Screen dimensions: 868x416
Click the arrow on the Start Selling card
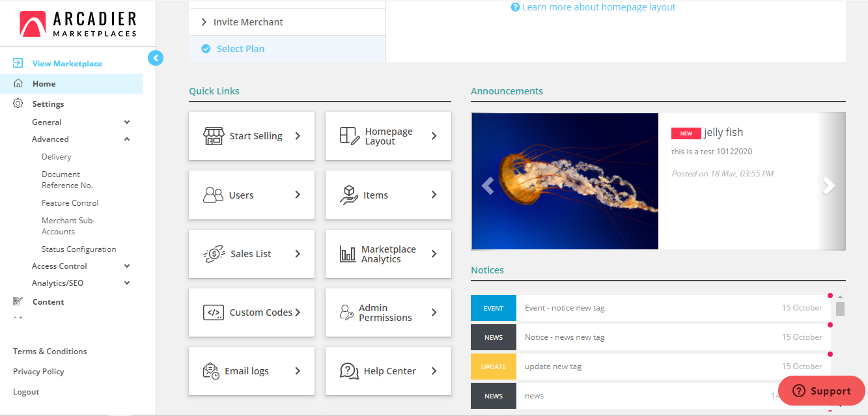(x=298, y=136)
